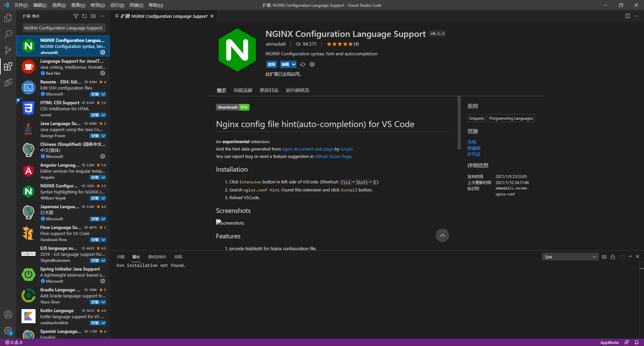Switch to the 更改日志 tab
This screenshot has height=346, width=644.
coord(269,90)
